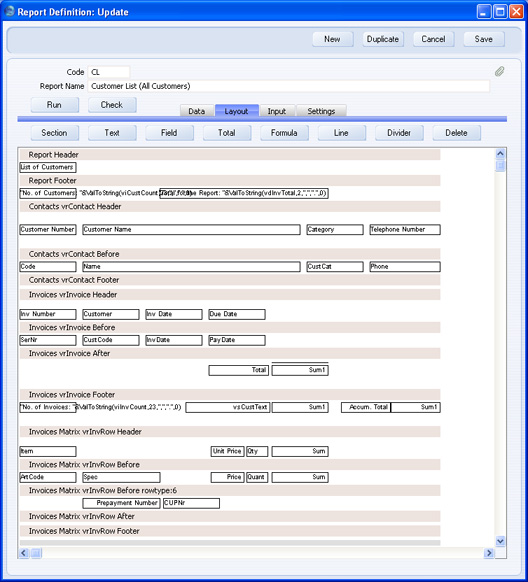528x582 pixels.
Task: Click the vertical scrollbar thumb
Action: pyautogui.click(x=500, y=166)
